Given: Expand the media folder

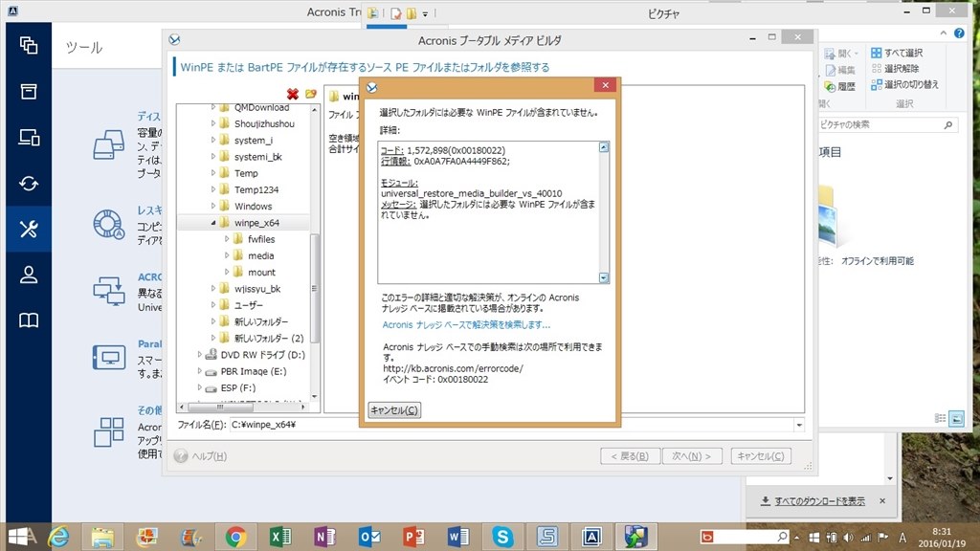Looking at the screenshot, I should [226, 255].
